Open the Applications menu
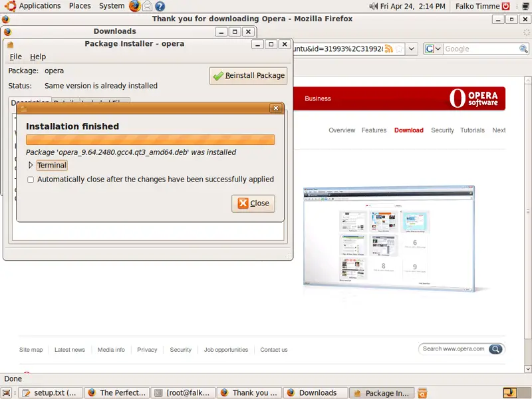The width and height of the screenshot is (532, 399). pos(40,6)
